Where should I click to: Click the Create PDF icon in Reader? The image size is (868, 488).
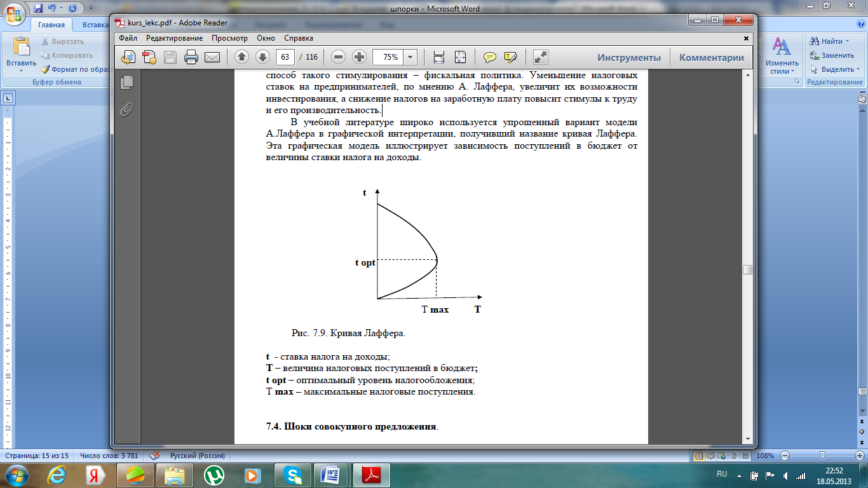click(149, 57)
